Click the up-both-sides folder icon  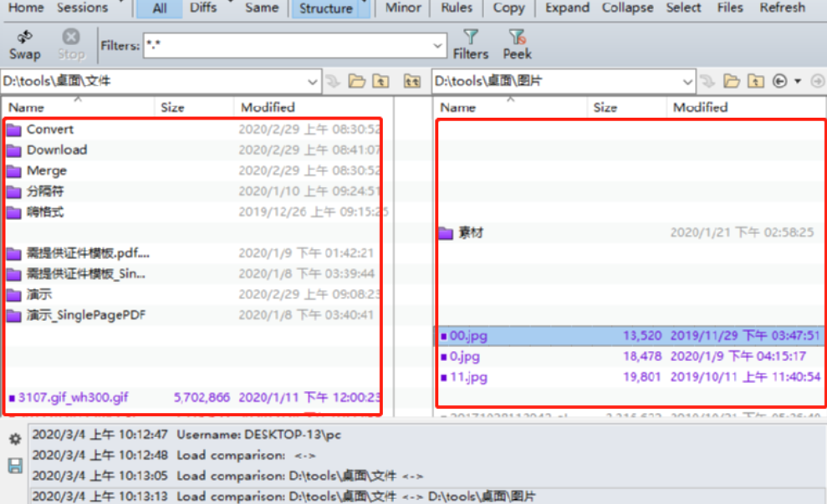(412, 81)
